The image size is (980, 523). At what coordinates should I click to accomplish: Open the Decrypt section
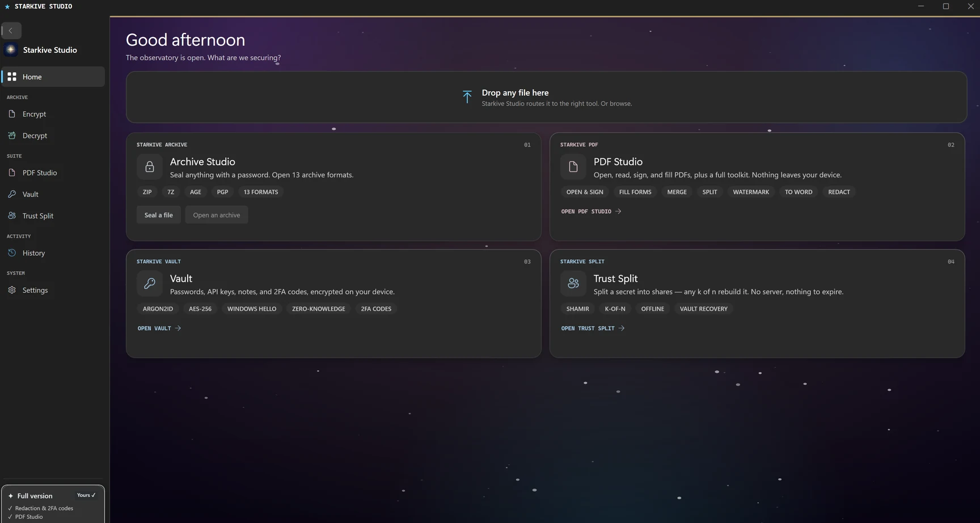tap(53, 136)
